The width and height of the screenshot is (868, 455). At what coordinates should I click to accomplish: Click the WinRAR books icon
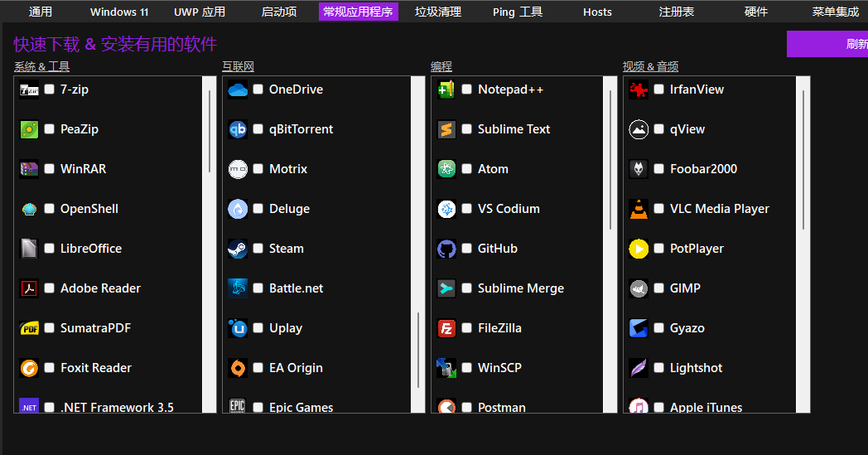point(29,169)
